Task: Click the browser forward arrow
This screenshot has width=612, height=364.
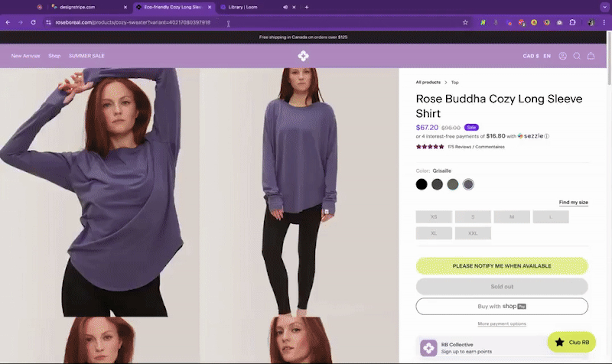Action: (20, 22)
